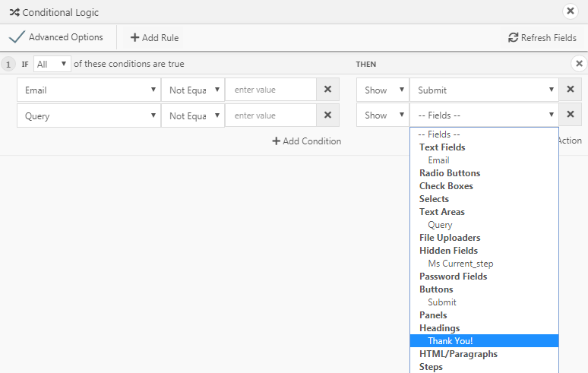
Task: Collapse the open -- Fields -- dropdown
Action: point(484,115)
